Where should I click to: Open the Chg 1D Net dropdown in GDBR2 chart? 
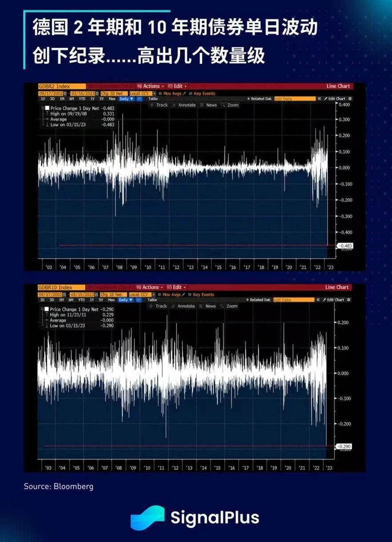coord(112,94)
